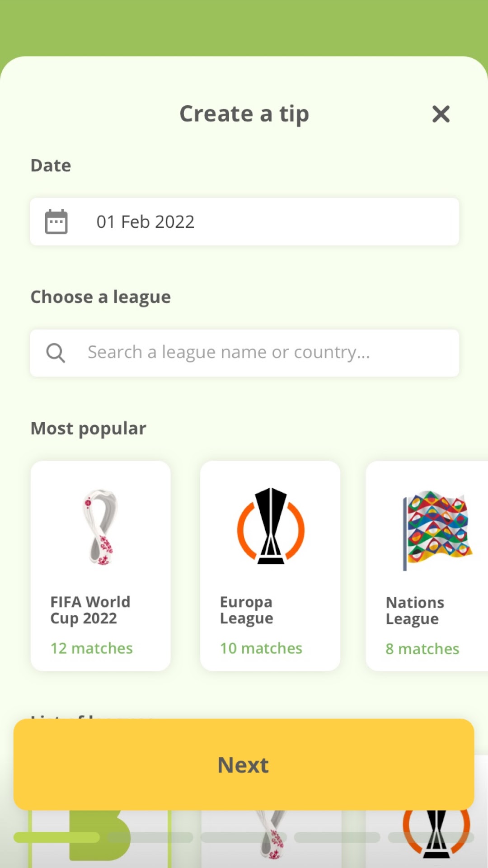Select the FIFA World Cup 2022 trophy logo
Image resolution: width=488 pixels, height=868 pixels.
point(100,527)
